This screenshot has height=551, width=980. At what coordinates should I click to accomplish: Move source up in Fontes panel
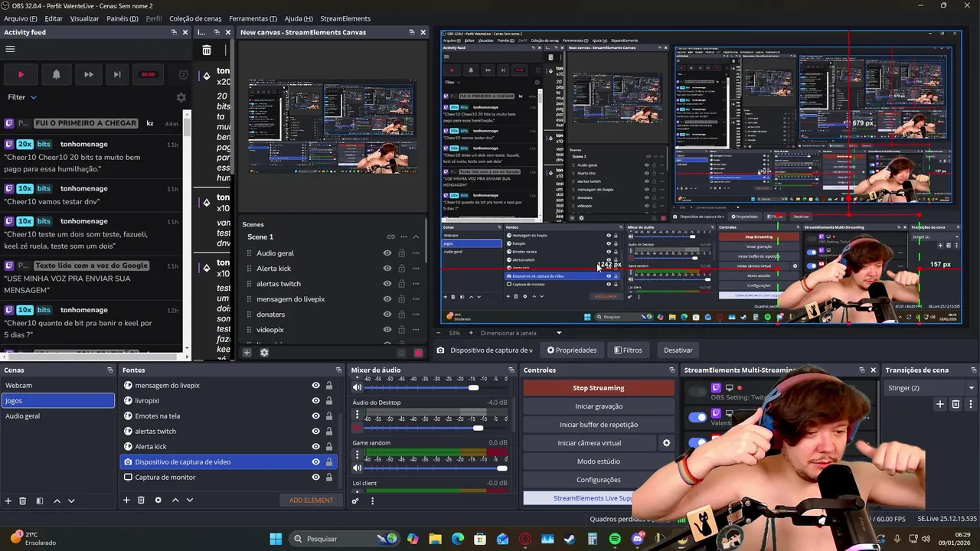click(175, 500)
